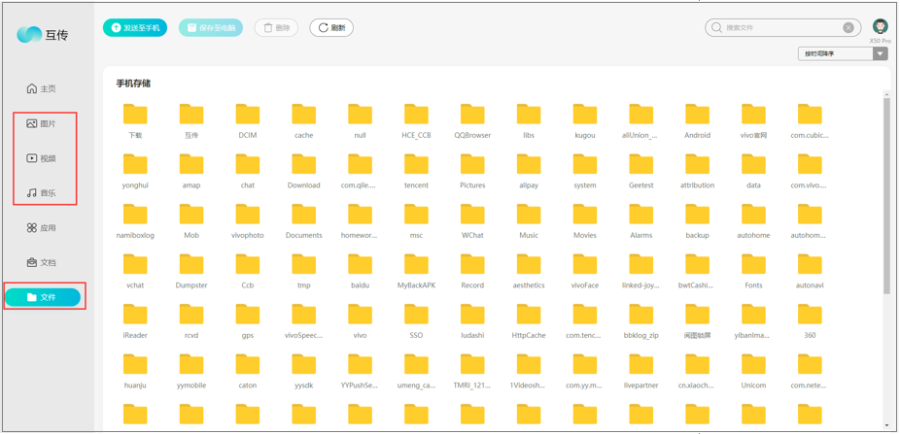This screenshot has width=900, height=434.
Task: Select the attribution folder
Action: [x=698, y=170]
